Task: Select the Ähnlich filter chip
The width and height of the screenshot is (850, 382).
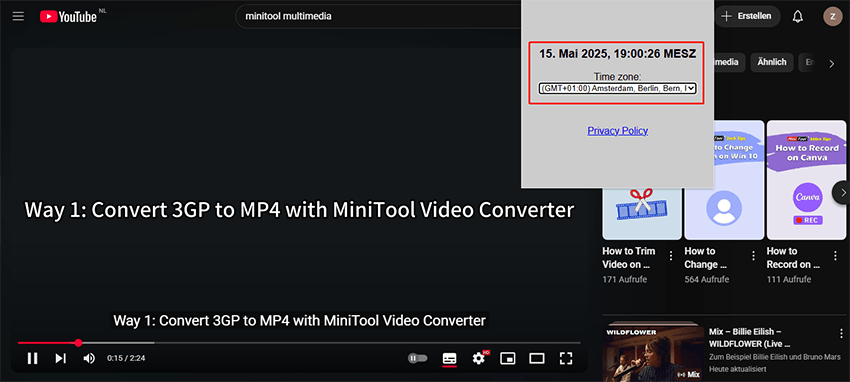Action: (772, 62)
